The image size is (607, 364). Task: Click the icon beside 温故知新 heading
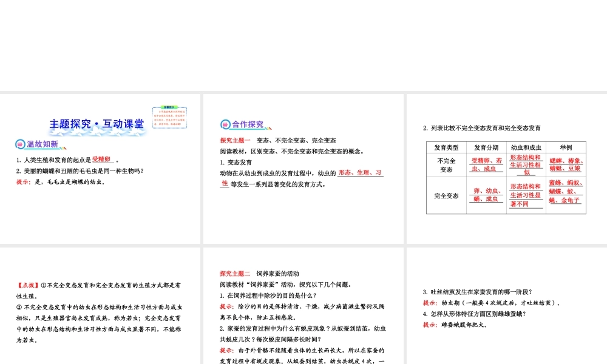(x=20, y=144)
